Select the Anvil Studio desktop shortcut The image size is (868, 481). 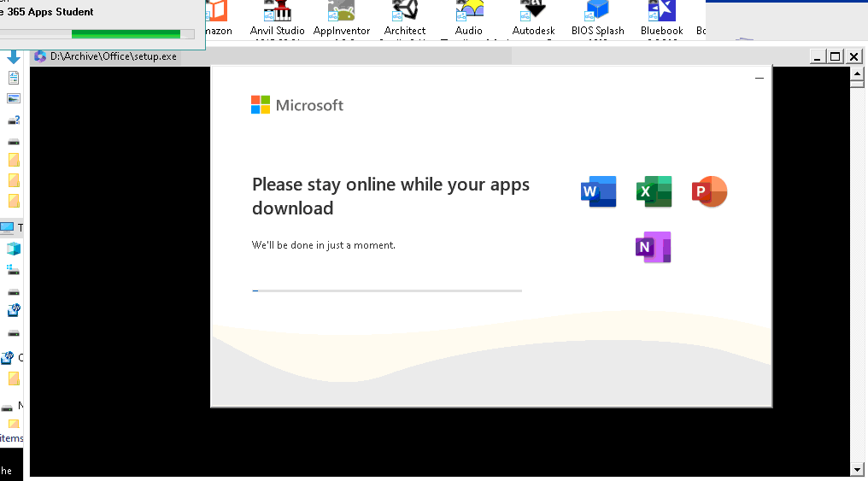pyautogui.click(x=277, y=19)
